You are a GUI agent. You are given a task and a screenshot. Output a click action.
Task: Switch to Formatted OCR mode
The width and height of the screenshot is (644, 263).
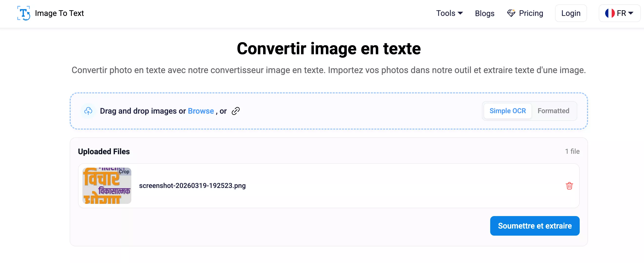(553, 111)
